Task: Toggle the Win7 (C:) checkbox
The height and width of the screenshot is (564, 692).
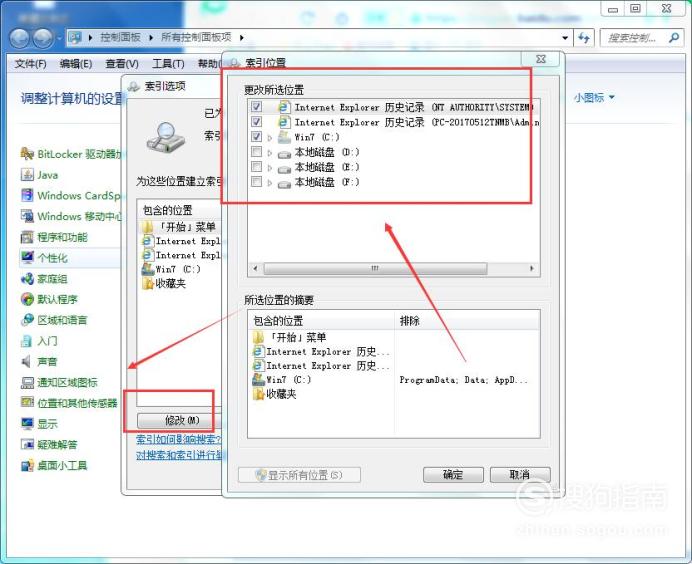Action: pos(256,136)
